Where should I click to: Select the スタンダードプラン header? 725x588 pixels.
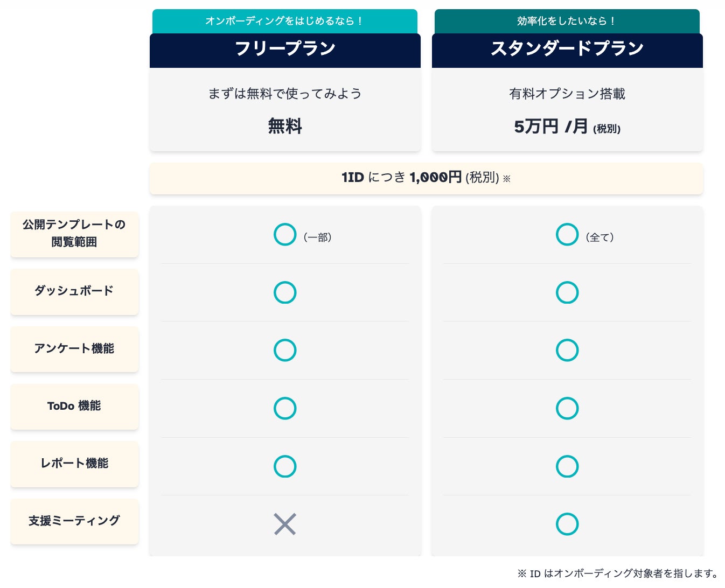[567, 50]
